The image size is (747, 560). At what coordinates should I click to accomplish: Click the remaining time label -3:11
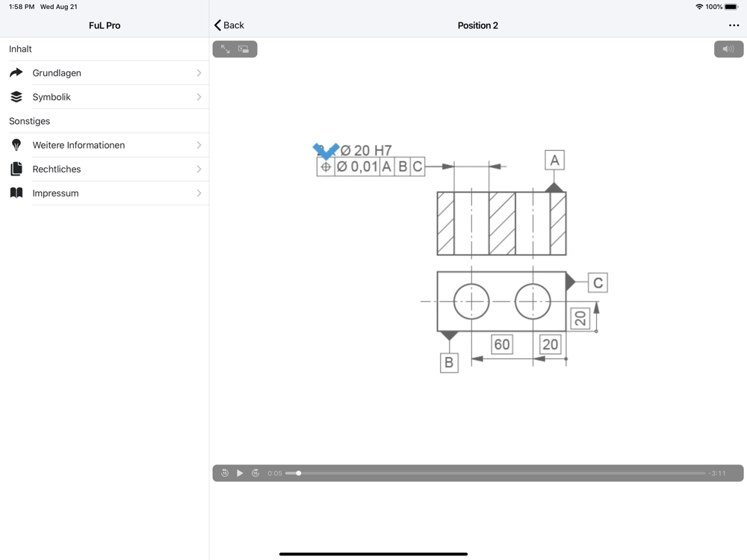717,473
